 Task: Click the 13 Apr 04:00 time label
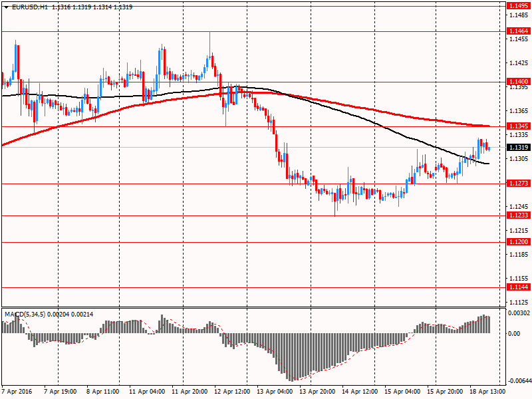coord(275,391)
